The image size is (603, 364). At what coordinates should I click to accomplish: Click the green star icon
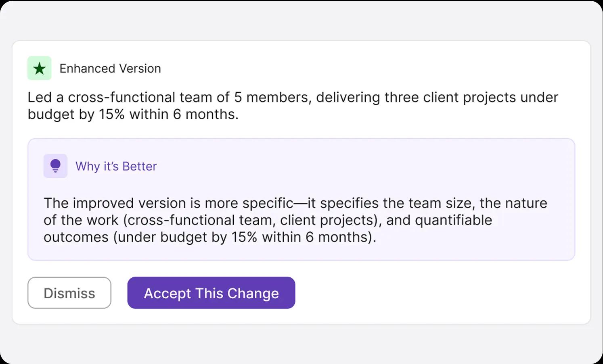tap(39, 68)
